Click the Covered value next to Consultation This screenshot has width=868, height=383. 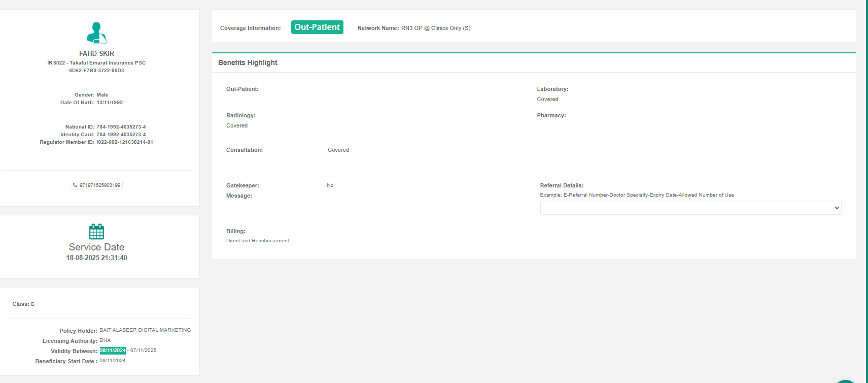338,150
